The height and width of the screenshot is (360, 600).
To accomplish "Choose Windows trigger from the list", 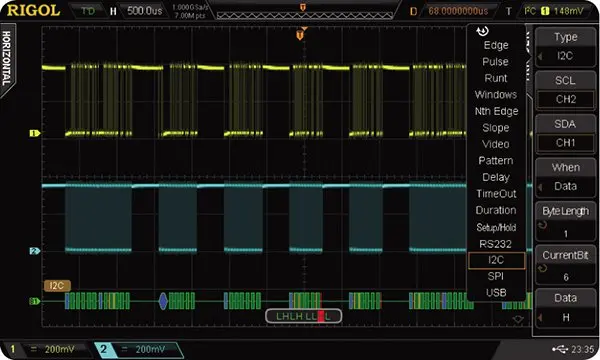I will pyautogui.click(x=496, y=94).
